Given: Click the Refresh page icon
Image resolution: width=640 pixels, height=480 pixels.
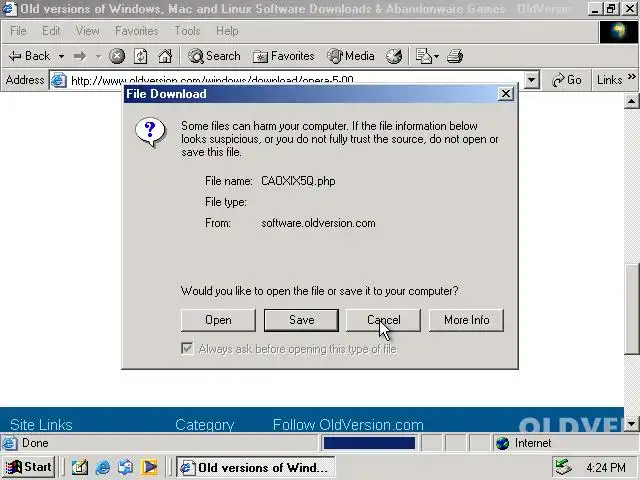Looking at the screenshot, I should (141, 56).
